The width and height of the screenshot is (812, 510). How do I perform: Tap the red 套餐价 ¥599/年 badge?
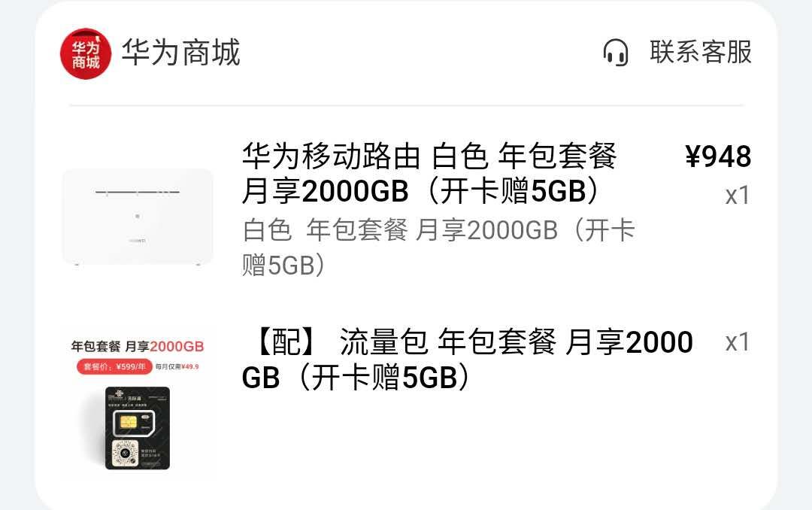point(114,366)
